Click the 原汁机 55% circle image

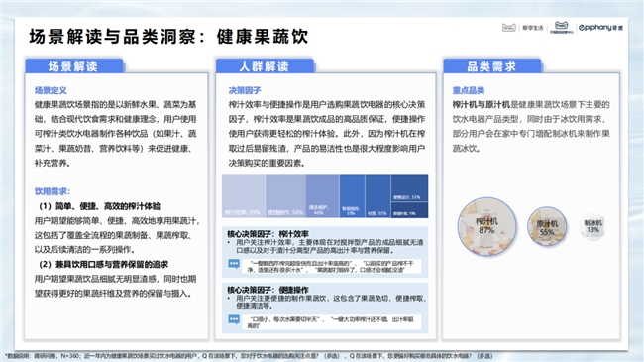click(547, 227)
